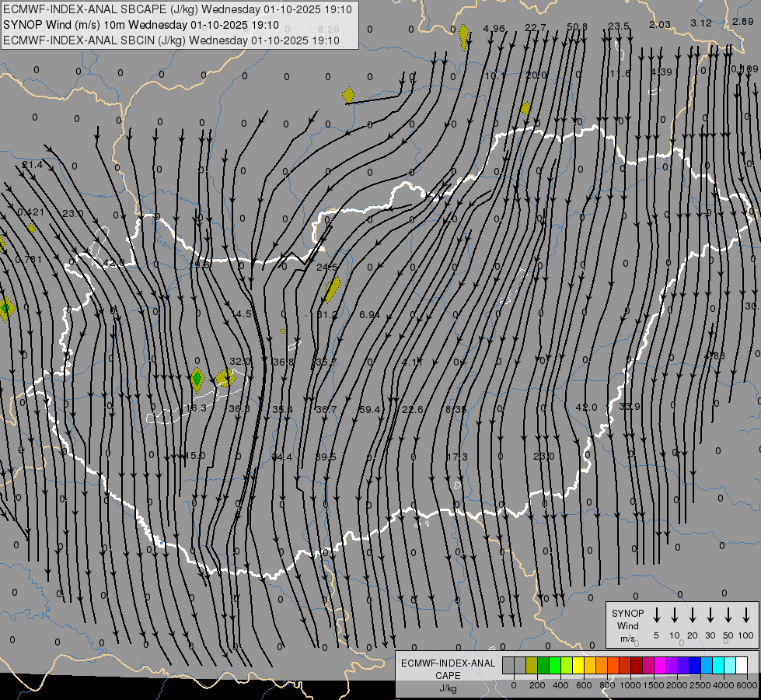Click the 0.781 value on the map
The image size is (761, 700).
click(x=29, y=260)
